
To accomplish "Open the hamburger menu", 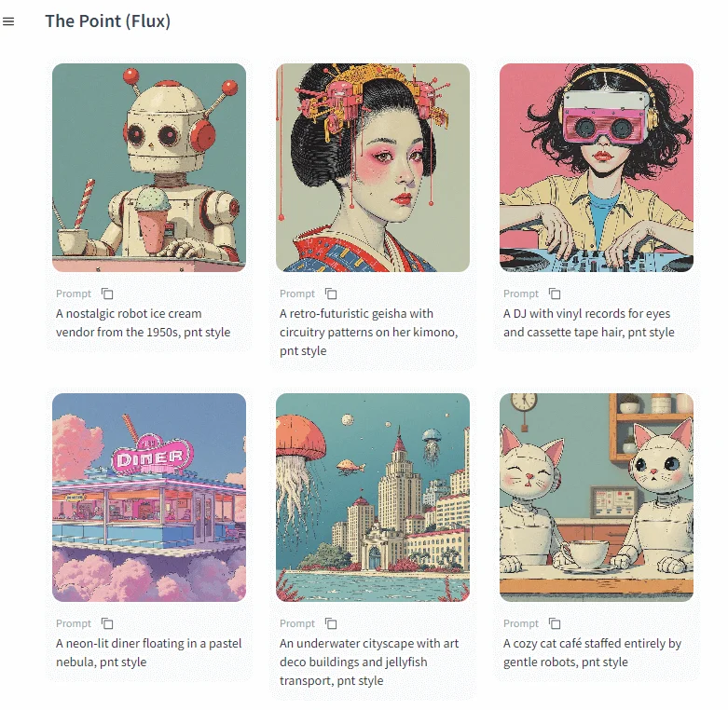I will [8, 21].
